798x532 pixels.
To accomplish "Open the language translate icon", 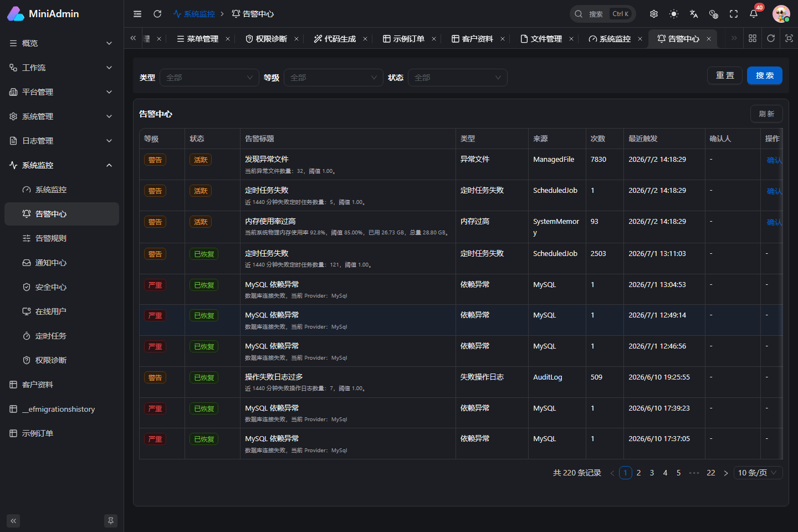I will pos(694,14).
